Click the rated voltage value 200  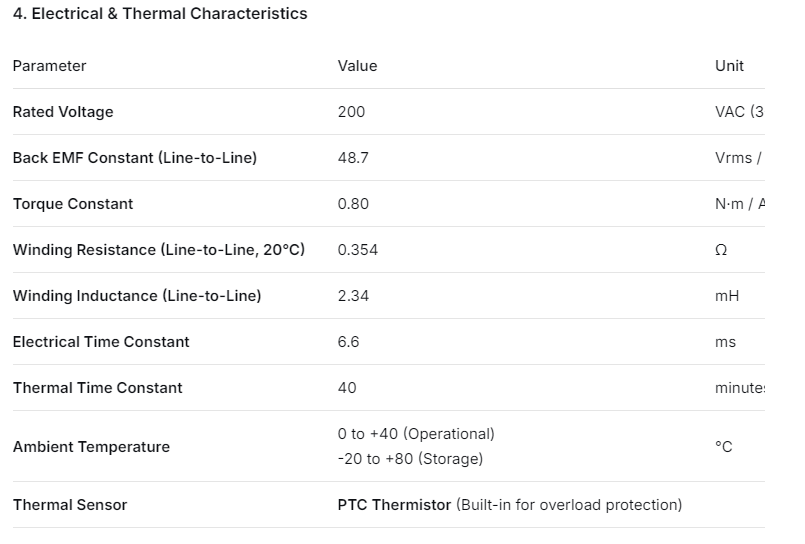(x=351, y=112)
